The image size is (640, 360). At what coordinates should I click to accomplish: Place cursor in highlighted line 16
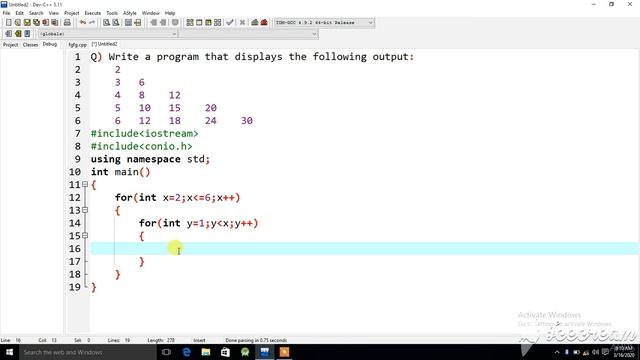(x=364, y=249)
